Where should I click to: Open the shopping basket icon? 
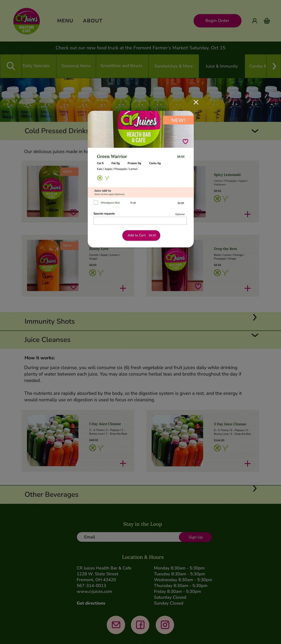coord(267,21)
